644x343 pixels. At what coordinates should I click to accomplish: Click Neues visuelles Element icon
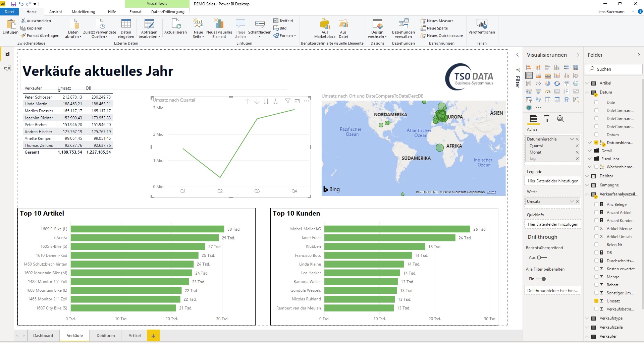(219, 28)
